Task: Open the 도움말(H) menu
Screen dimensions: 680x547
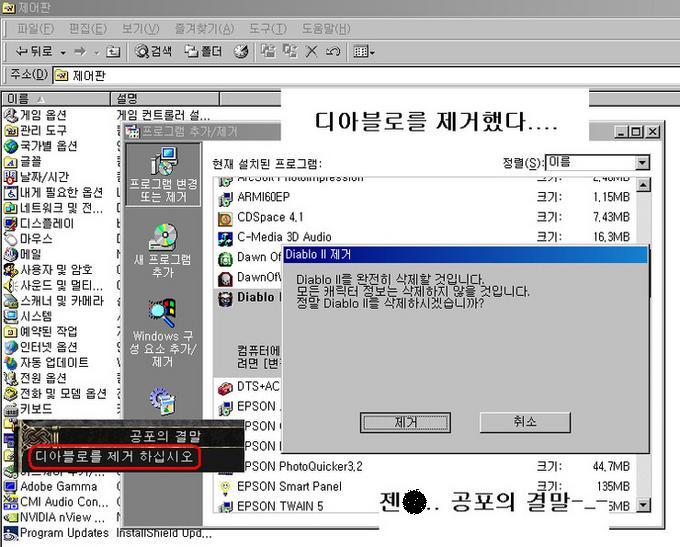Action: pos(326,29)
